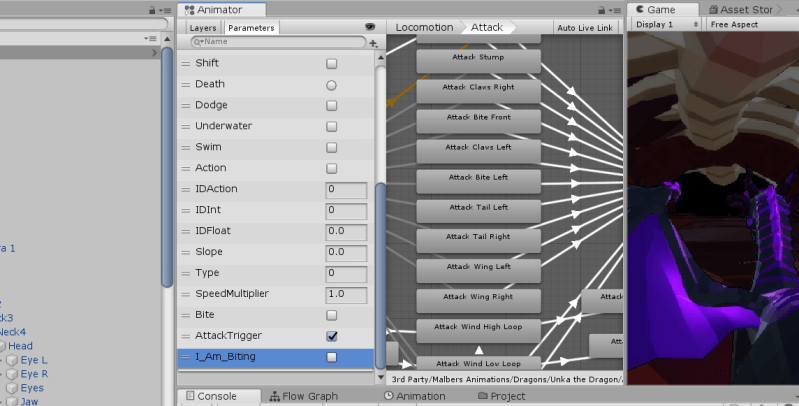799x406 pixels.
Task: Select the Attack Wing Right state node
Action: (478, 301)
